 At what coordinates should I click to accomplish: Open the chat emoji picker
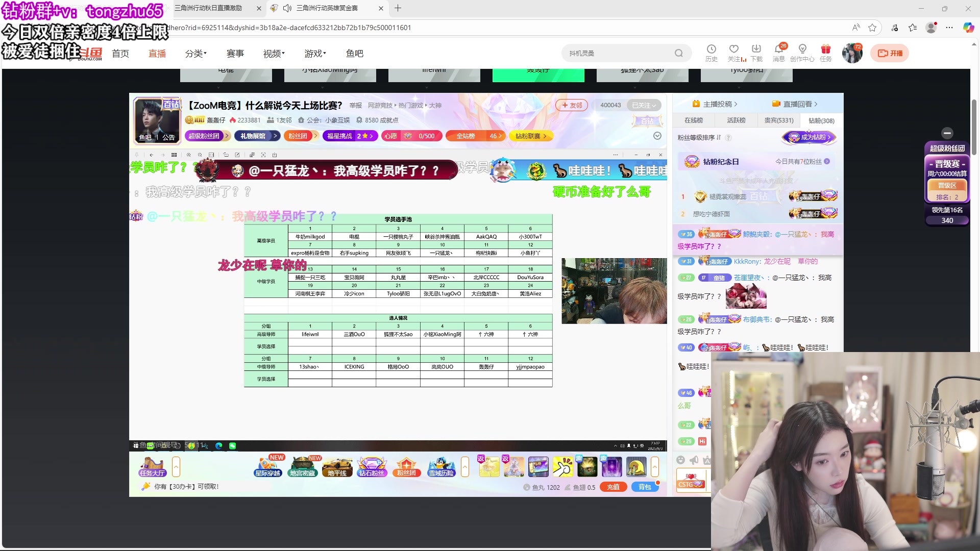(x=680, y=460)
